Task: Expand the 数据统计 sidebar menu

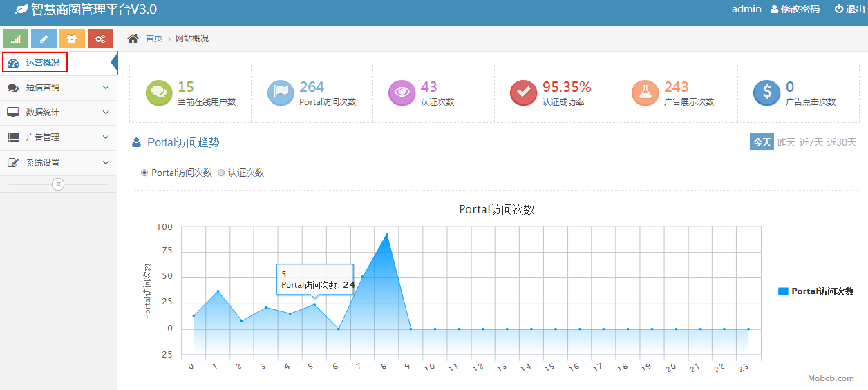Action: pyautogui.click(x=58, y=113)
